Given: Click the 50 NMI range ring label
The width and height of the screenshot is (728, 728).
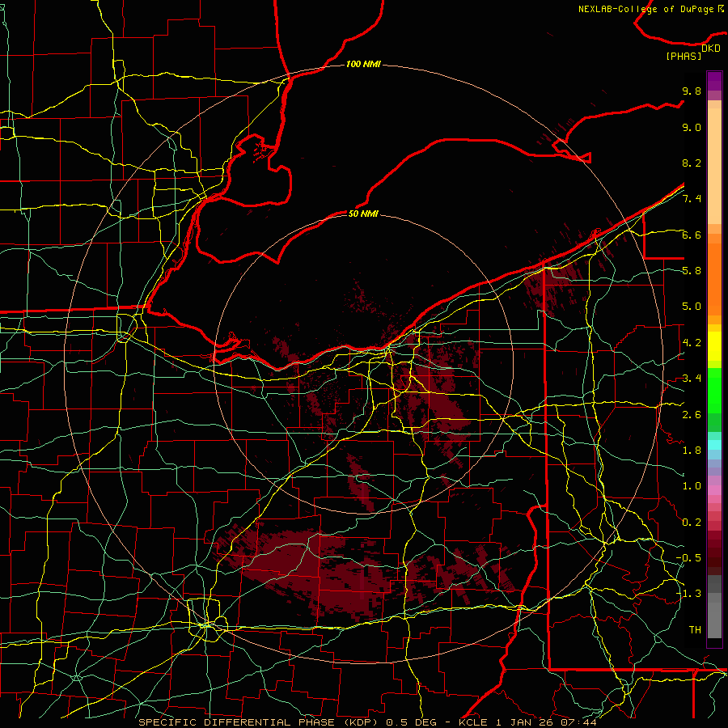Looking at the screenshot, I should (363, 214).
